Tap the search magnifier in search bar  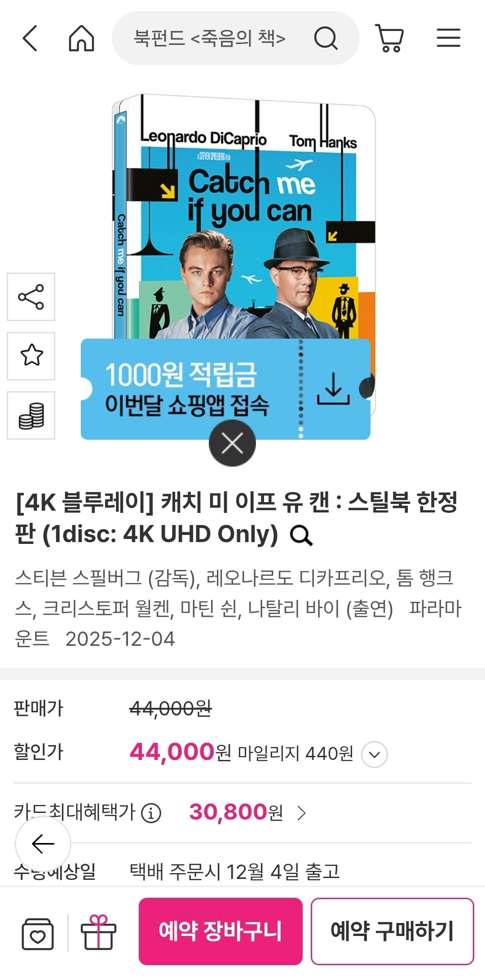[x=326, y=38]
